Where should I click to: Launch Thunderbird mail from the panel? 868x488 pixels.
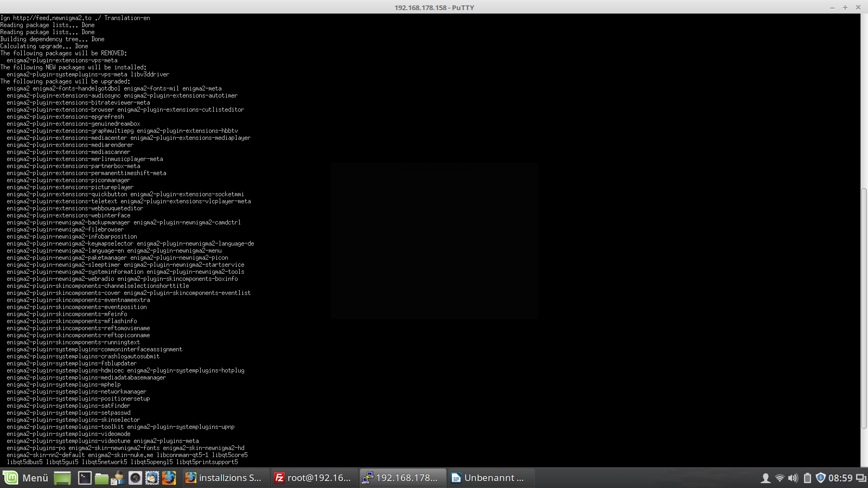(x=152, y=478)
